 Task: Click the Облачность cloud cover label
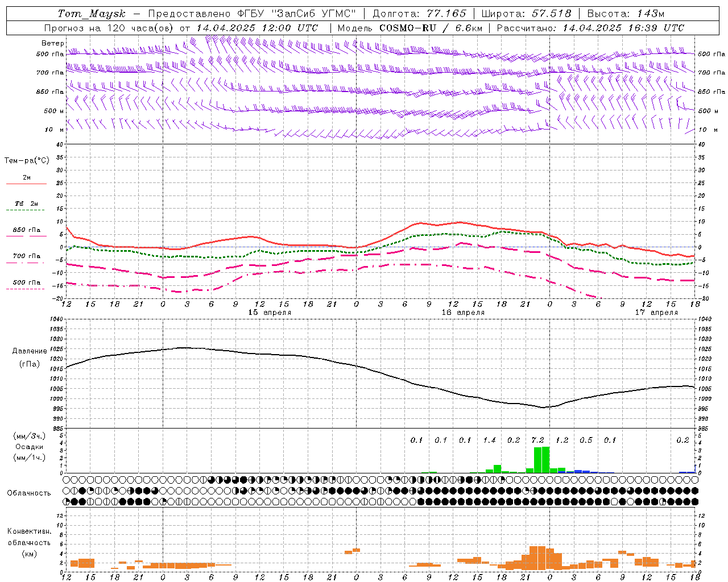(x=29, y=493)
